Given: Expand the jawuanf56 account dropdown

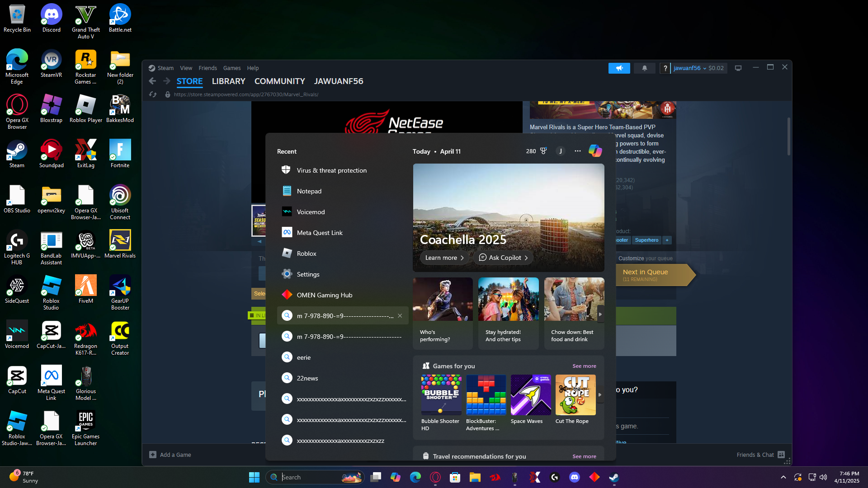Looking at the screenshot, I should click(690, 68).
